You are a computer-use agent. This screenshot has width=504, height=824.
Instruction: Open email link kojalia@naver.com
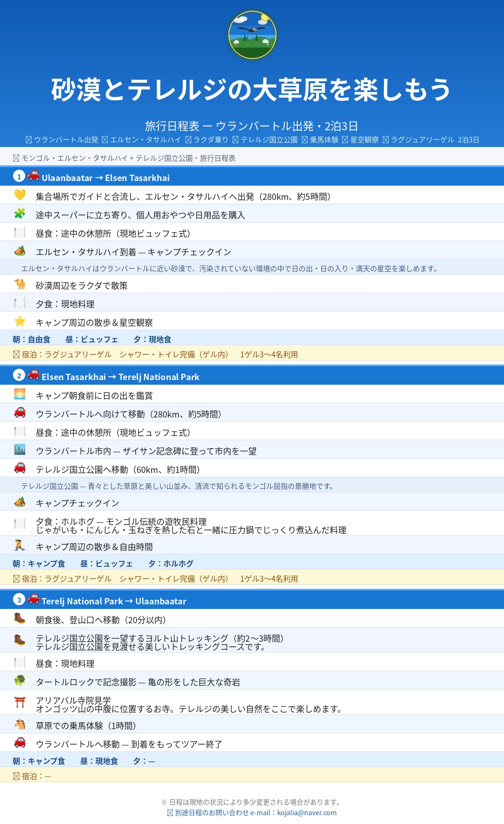(x=307, y=813)
